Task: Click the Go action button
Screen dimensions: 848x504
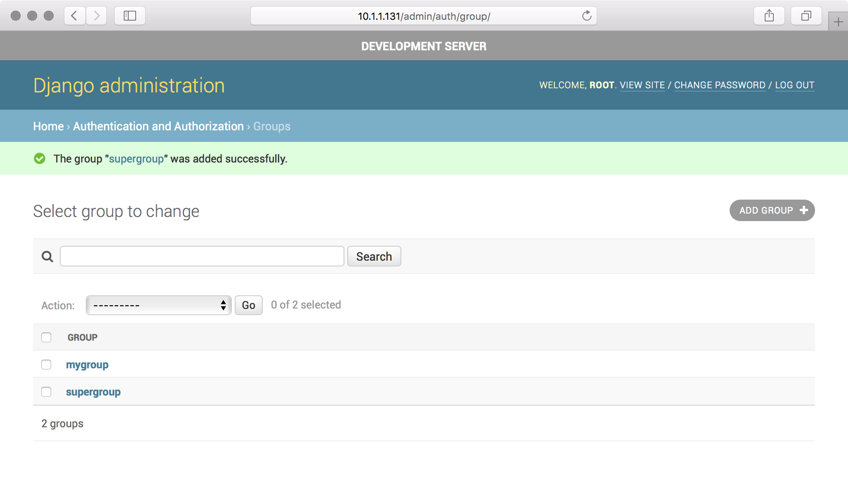Action: pos(248,305)
